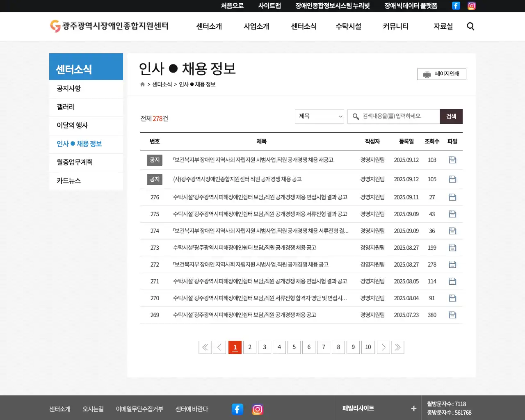The width and height of the screenshot is (525, 420).
Task: Open 장애 빅데이터 플랫폼 link
Action: tap(411, 6)
